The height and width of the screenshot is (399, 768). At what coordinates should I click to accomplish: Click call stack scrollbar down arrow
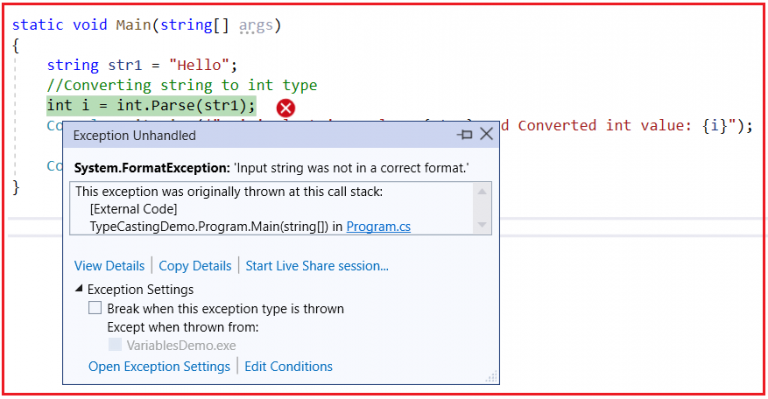tap(482, 225)
